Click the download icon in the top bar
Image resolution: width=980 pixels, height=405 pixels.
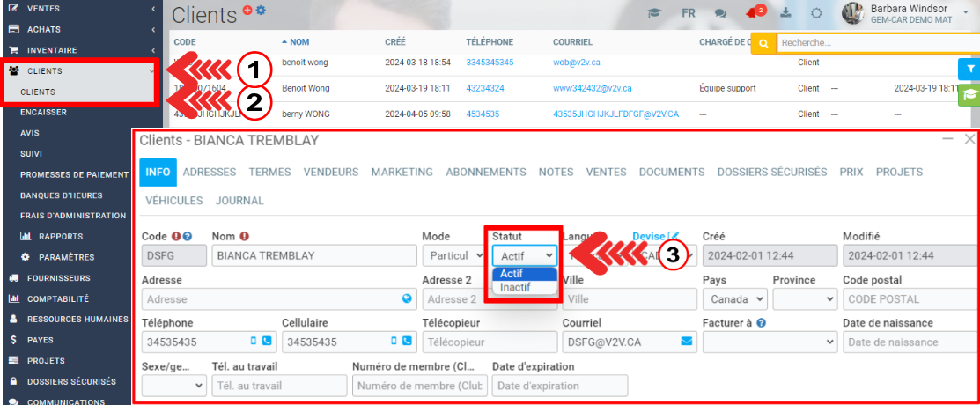pyautogui.click(x=785, y=14)
